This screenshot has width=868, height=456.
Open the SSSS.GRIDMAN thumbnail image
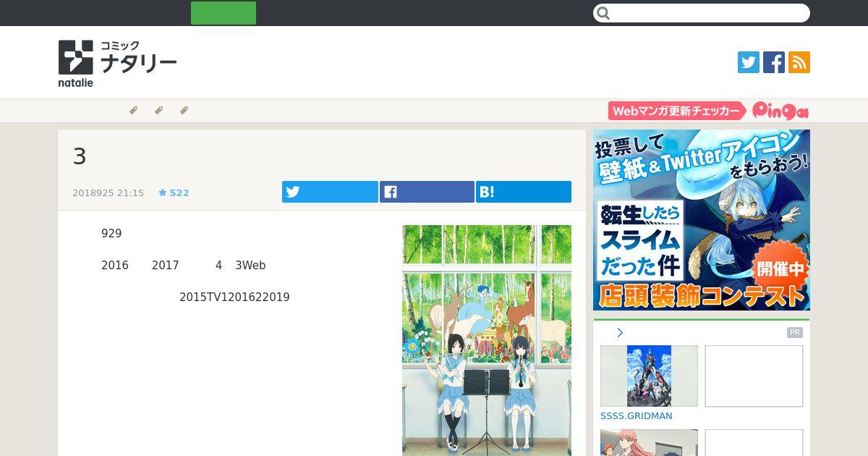[649, 376]
